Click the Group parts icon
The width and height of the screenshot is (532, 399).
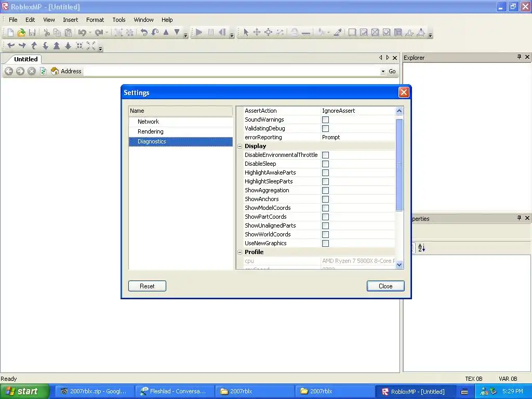118,32
